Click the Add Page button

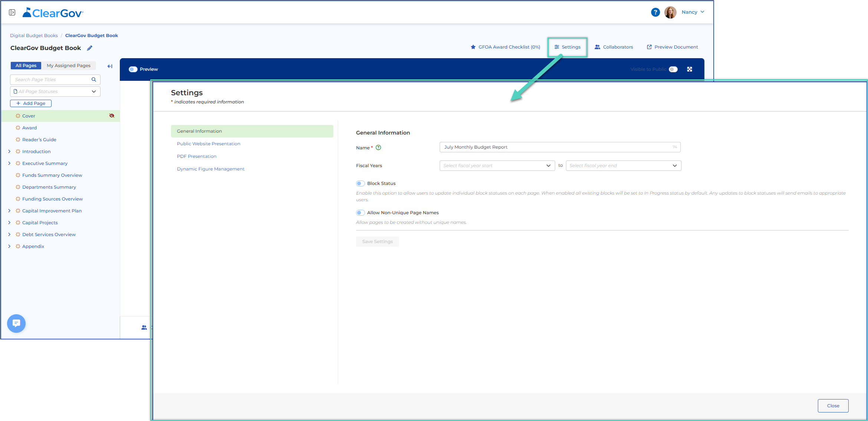31,103
